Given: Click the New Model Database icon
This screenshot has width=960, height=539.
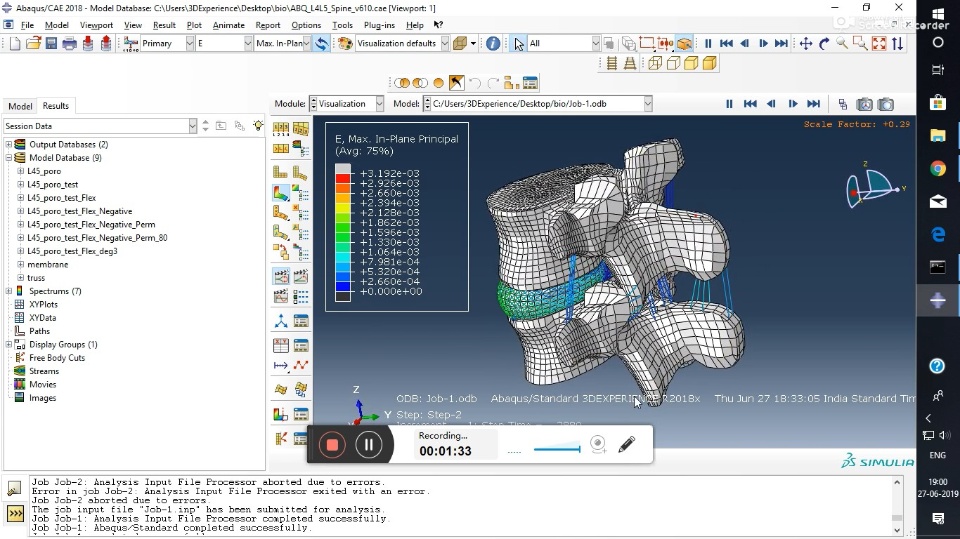Looking at the screenshot, I should click(15, 43).
